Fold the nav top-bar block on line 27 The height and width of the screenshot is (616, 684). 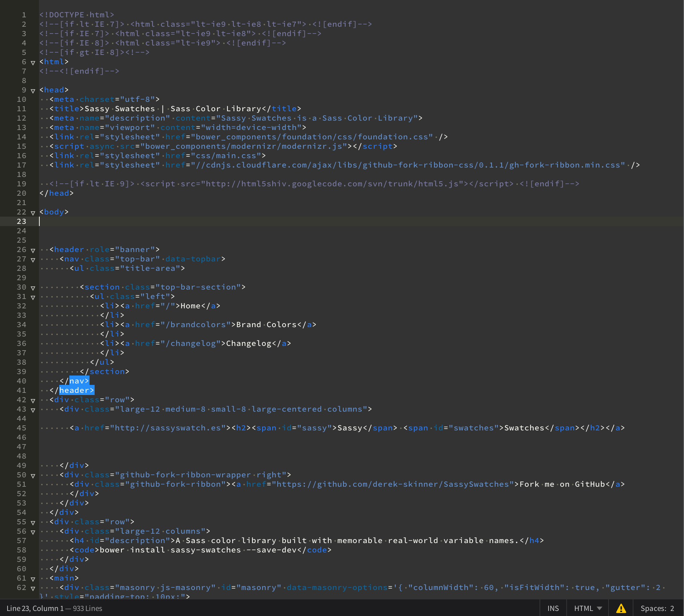point(33,260)
